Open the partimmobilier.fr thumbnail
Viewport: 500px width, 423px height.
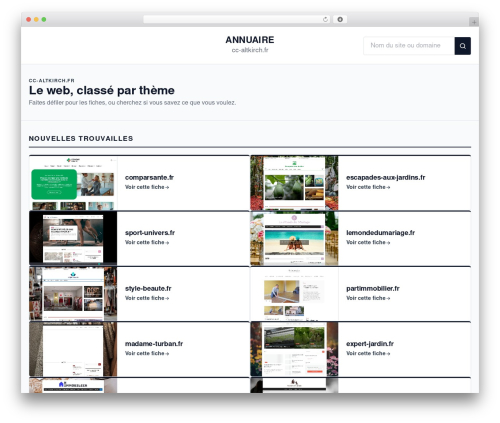coord(294,294)
